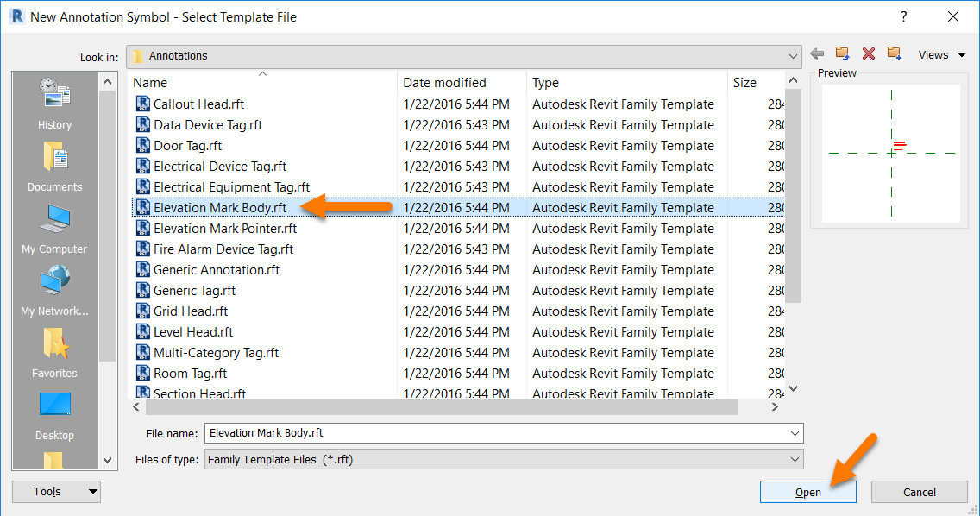Select My Computer in the sidebar

click(55, 228)
